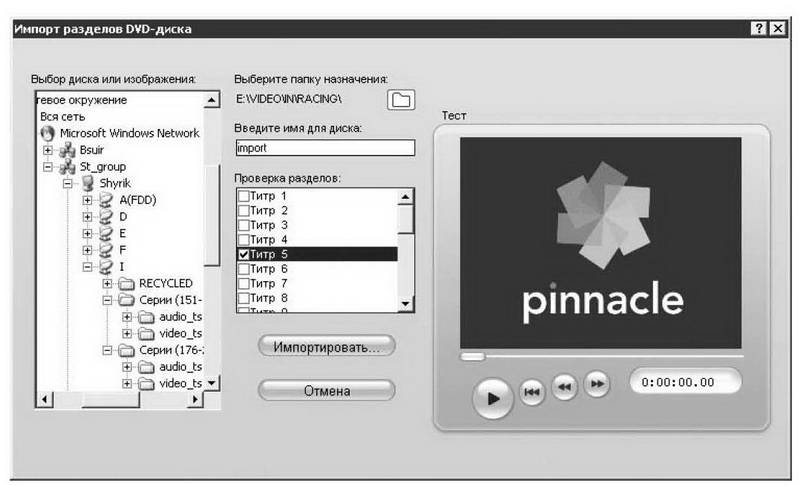
Task: Click audio_ts folder icon under Серии (176-
Action: pyautogui.click(x=147, y=367)
